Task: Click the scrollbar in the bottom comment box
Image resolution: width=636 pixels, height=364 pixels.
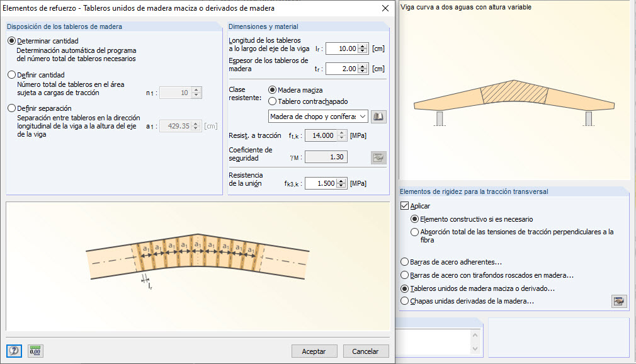Action: [475, 341]
